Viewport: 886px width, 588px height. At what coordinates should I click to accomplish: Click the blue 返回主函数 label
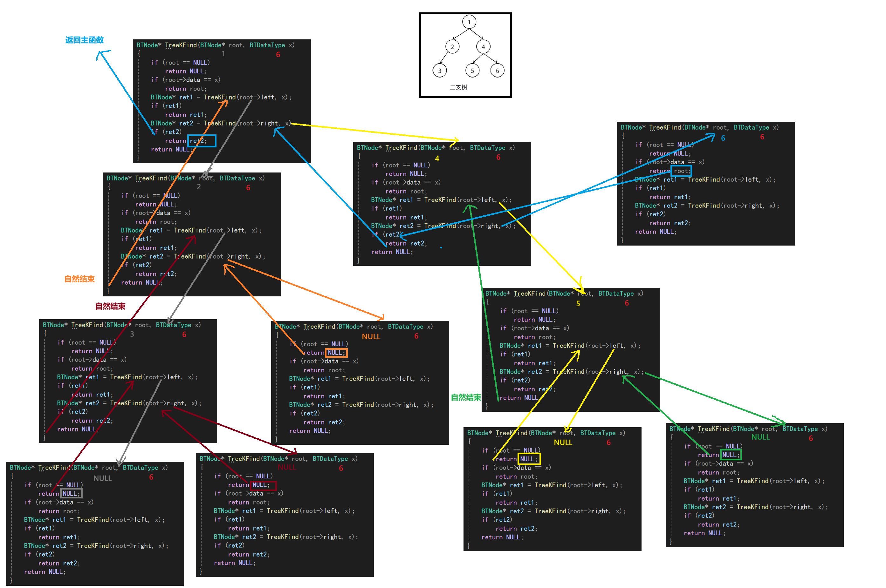point(85,40)
